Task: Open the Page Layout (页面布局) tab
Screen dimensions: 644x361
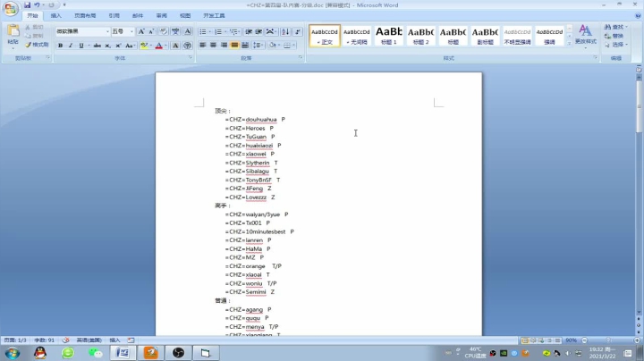Action: pos(85,15)
